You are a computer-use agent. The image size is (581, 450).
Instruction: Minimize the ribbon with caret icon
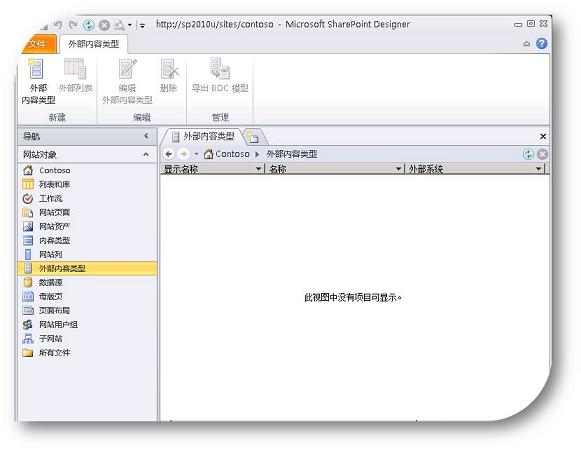(527, 44)
